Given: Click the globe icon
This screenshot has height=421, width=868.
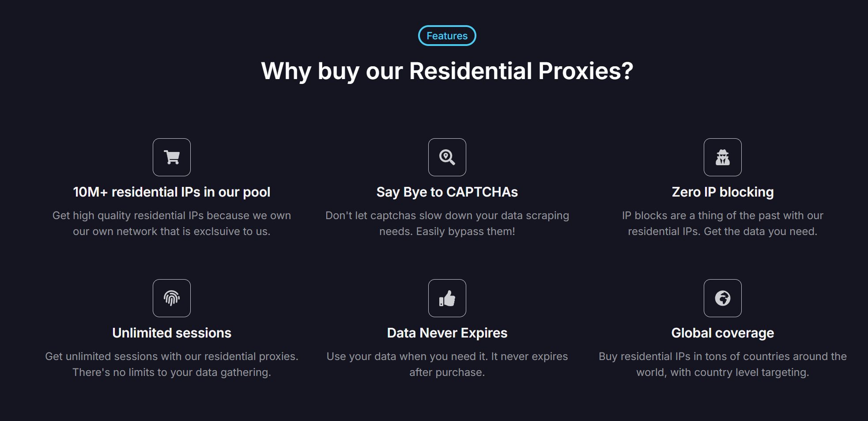Looking at the screenshot, I should click(722, 298).
